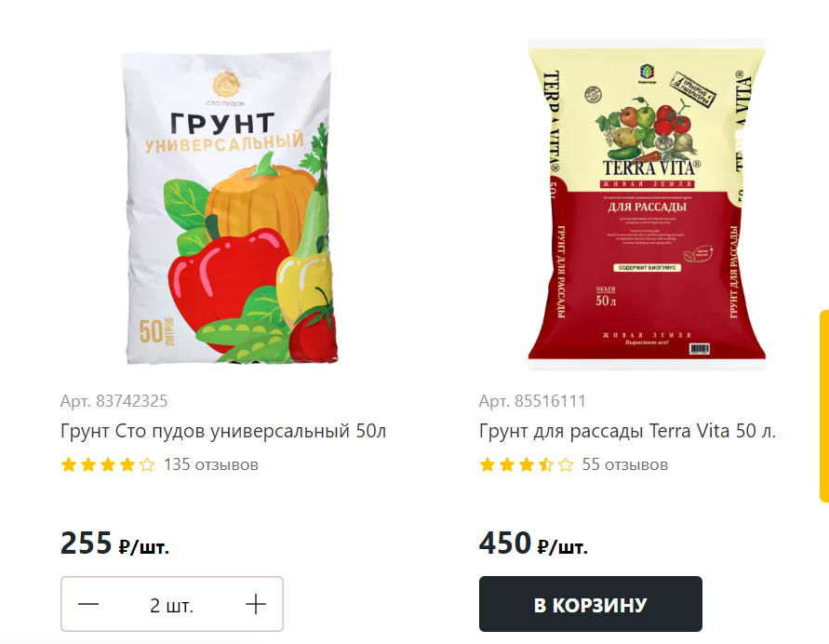
Task: Add Terra Vita soil with 'В КОРЗИНУ' button
Action: point(591,604)
